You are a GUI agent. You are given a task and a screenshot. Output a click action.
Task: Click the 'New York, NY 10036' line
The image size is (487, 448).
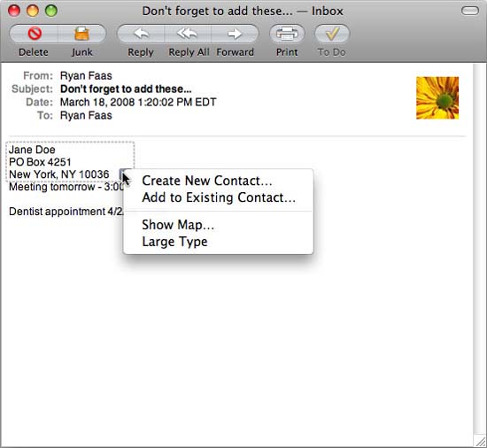click(59, 174)
